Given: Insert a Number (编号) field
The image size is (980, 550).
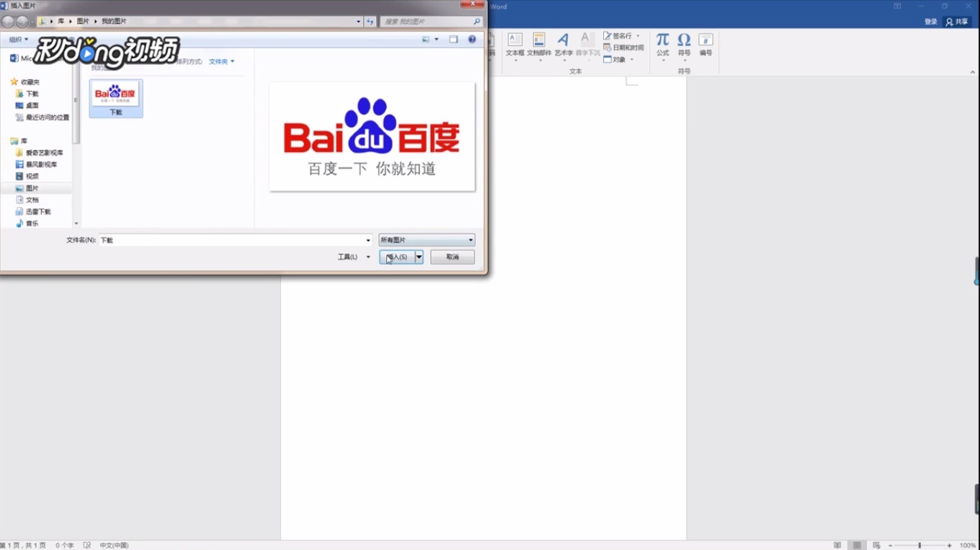Looking at the screenshot, I should coord(705,45).
